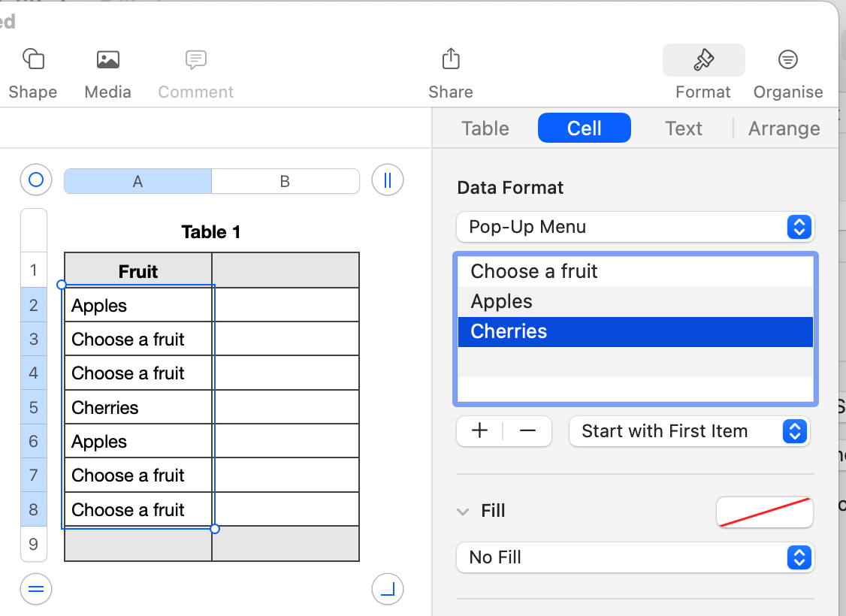Click the Shape toolbar icon
The height and width of the screenshot is (616, 846).
tap(33, 59)
